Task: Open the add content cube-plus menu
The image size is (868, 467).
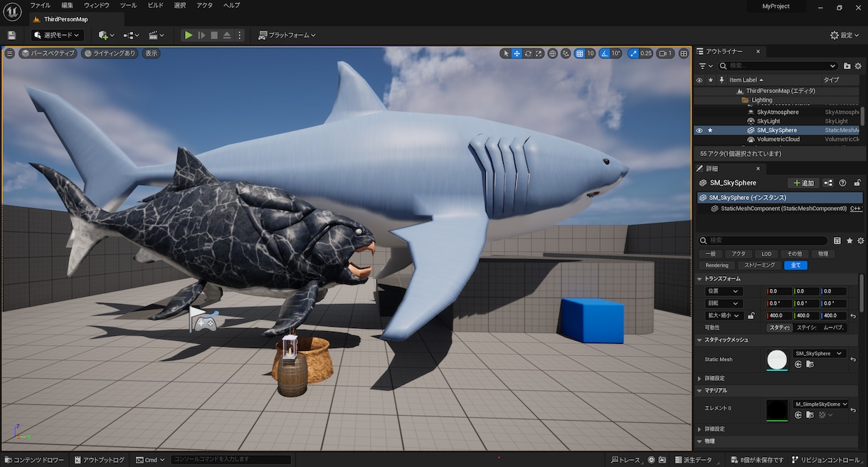Action: pyautogui.click(x=107, y=35)
